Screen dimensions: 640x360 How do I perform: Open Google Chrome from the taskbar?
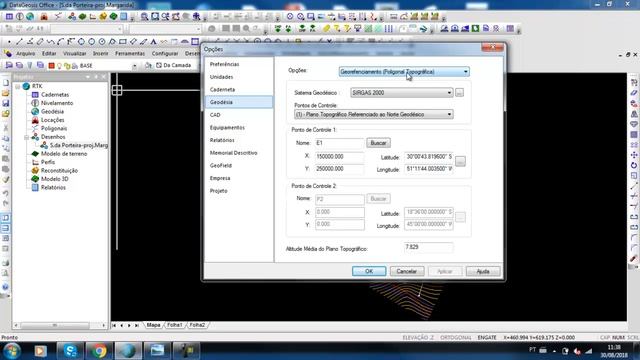pos(99,350)
